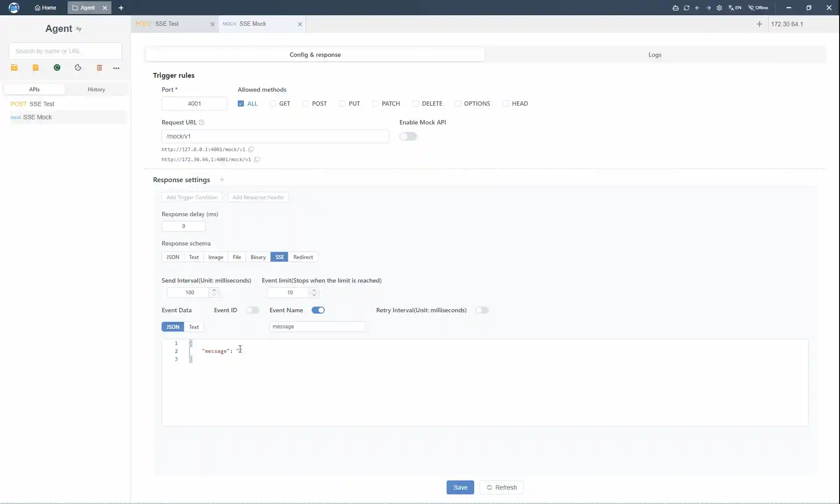Open settings gear icon in title bar
The image size is (840, 504).
pyautogui.click(x=719, y=8)
